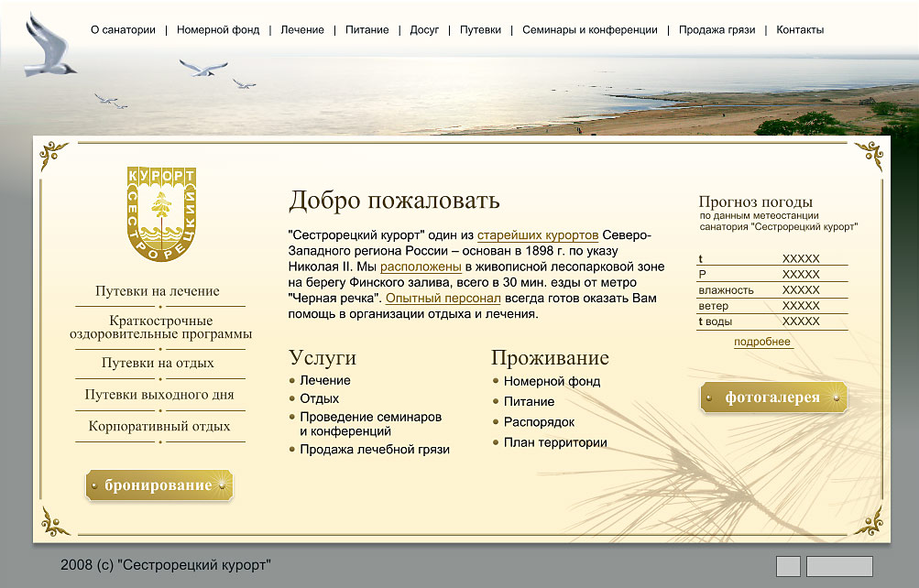
Task: Click the Курорт Сестрорецкий crest logo
Action: click(160, 215)
